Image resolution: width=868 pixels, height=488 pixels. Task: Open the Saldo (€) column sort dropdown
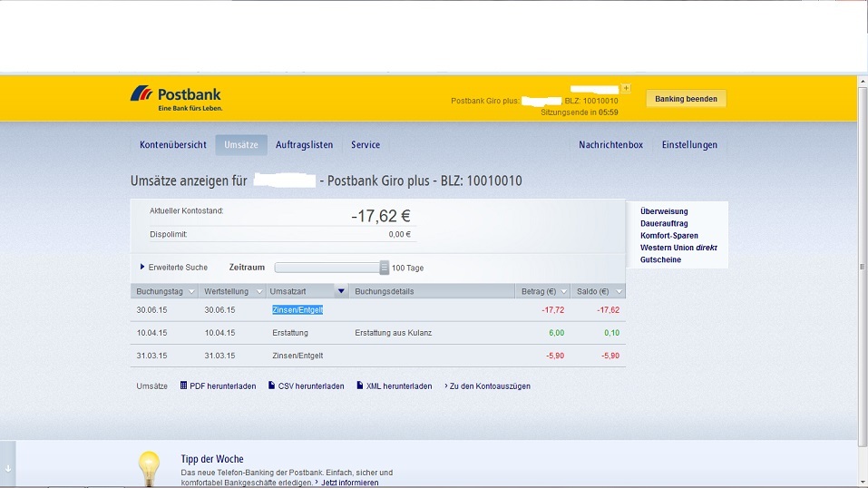point(619,291)
